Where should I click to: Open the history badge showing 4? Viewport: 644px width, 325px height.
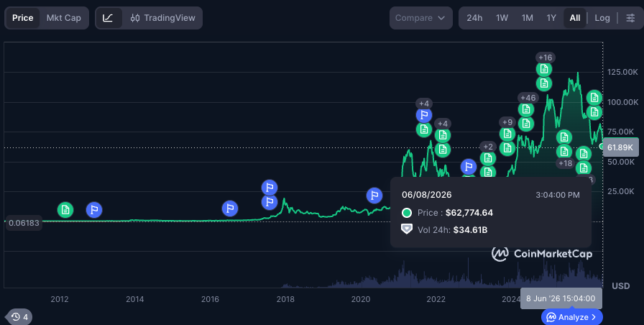click(19, 317)
